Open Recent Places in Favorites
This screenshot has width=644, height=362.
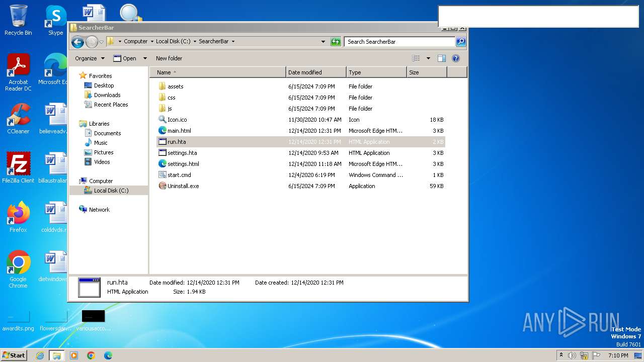pos(111,105)
